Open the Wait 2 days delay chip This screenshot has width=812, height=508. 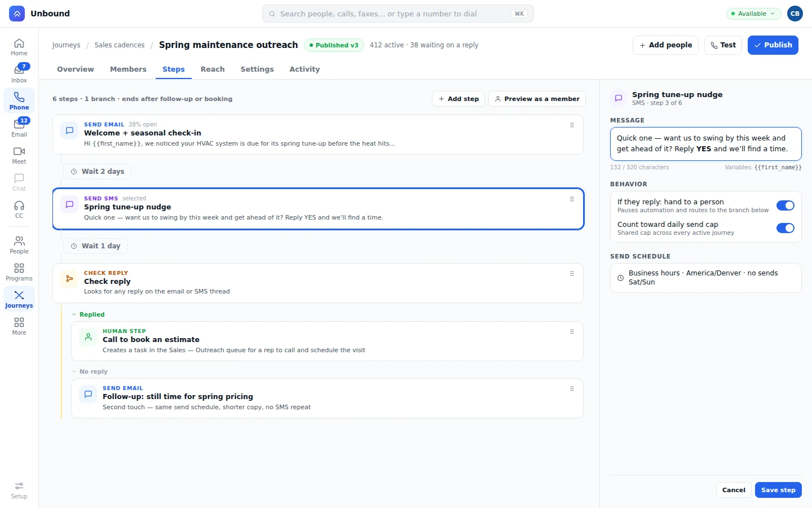pyautogui.click(x=97, y=172)
